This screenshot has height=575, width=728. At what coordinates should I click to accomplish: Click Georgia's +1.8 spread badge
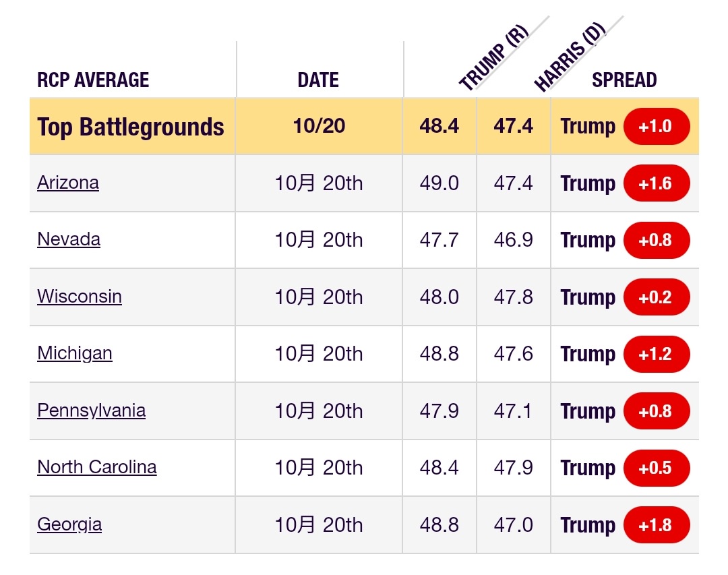657,525
